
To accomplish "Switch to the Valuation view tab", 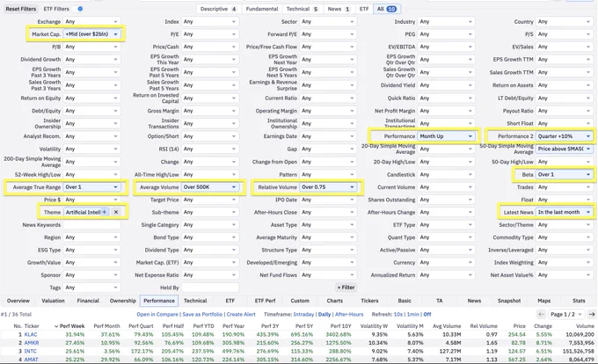I will click(x=53, y=301).
